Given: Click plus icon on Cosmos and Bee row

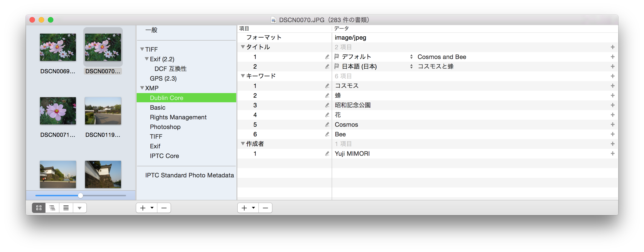Looking at the screenshot, I should pyautogui.click(x=612, y=57).
